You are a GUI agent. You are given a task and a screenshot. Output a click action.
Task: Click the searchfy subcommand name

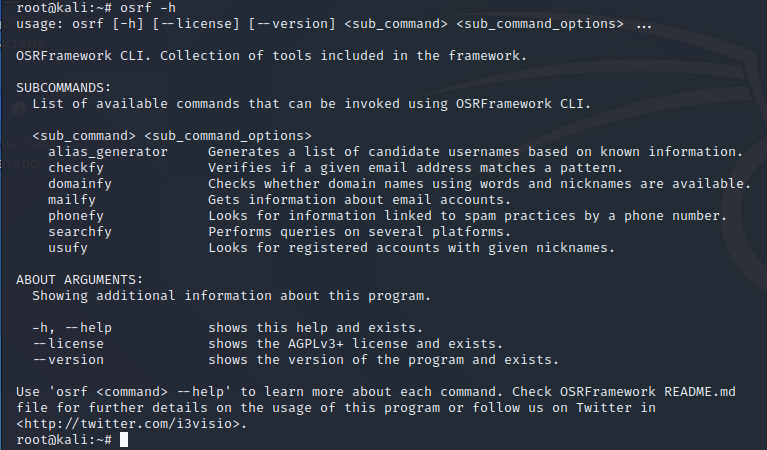point(80,232)
